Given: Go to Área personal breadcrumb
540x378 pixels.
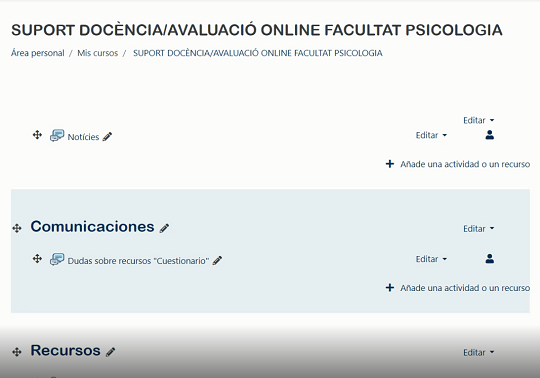Looking at the screenshot, I should [38, 53].
